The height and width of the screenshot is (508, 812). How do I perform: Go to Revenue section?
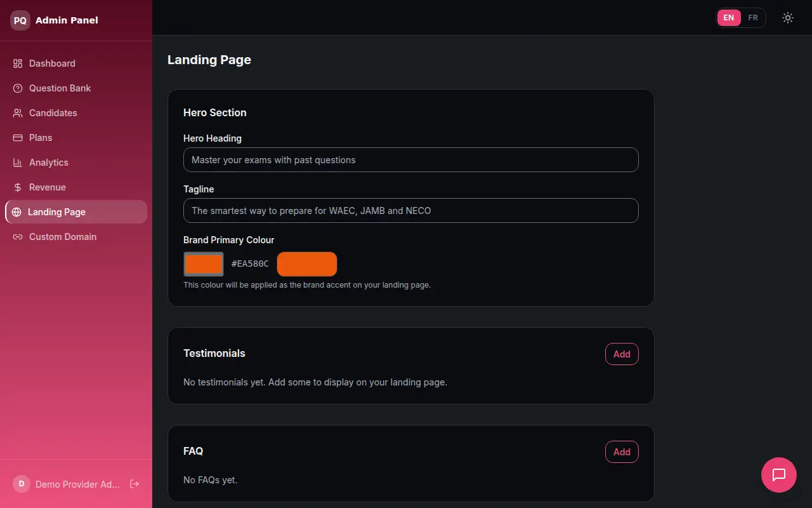pos(76,187)
